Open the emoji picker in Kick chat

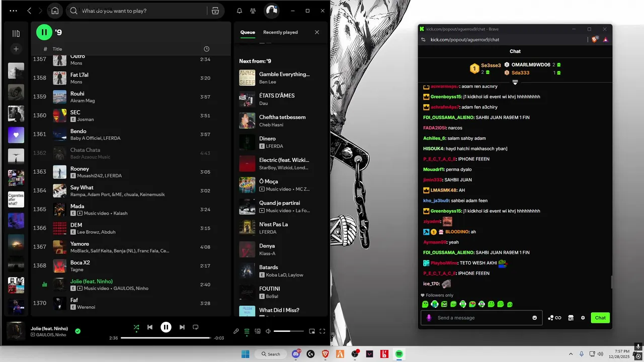[535, 318]
